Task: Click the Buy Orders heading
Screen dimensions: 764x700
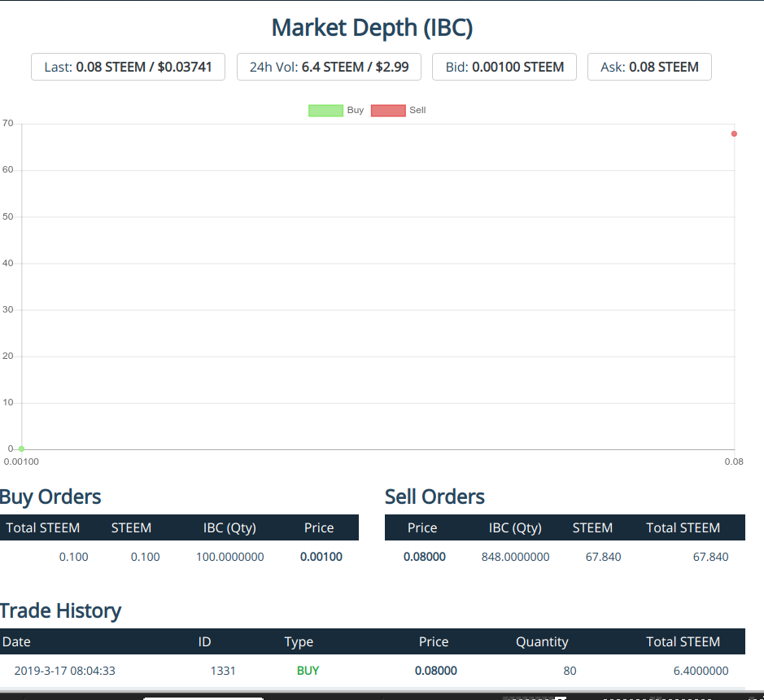Action: [x=50, y=497]
